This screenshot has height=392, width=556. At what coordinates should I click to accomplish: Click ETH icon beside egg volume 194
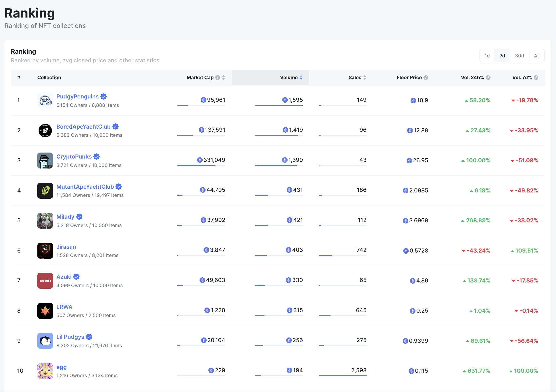click(x=289, y=370)
